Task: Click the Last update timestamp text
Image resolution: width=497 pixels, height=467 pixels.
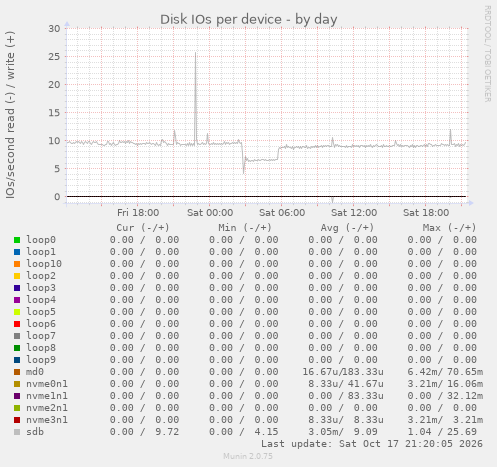Action: pos(372,444)
